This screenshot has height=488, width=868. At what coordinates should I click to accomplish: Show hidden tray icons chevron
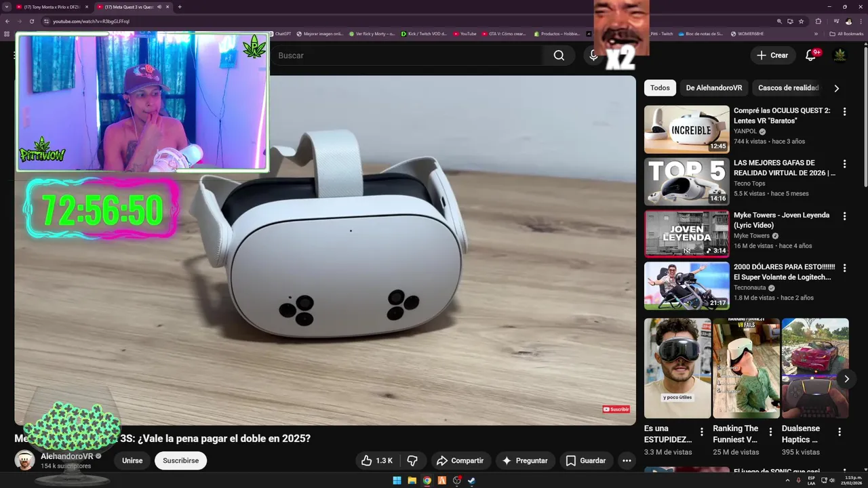(x=788, y=481)
